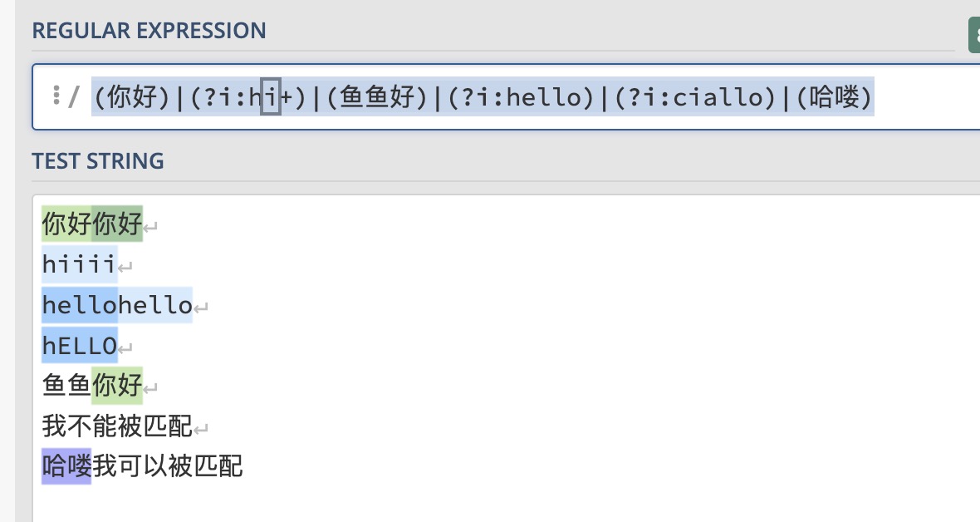Click the 'hELLO' match in the test string

pos(79,346)
